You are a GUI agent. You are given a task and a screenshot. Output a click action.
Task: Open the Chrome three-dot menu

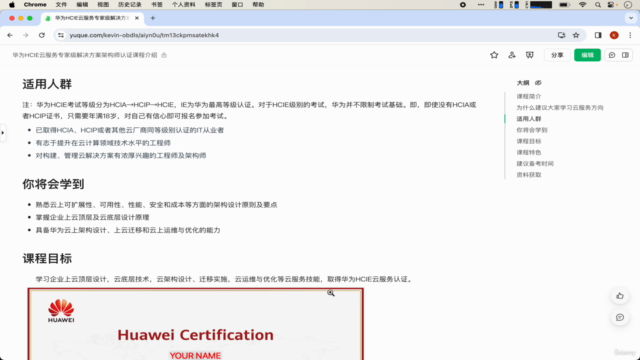[x=630, y=35]
